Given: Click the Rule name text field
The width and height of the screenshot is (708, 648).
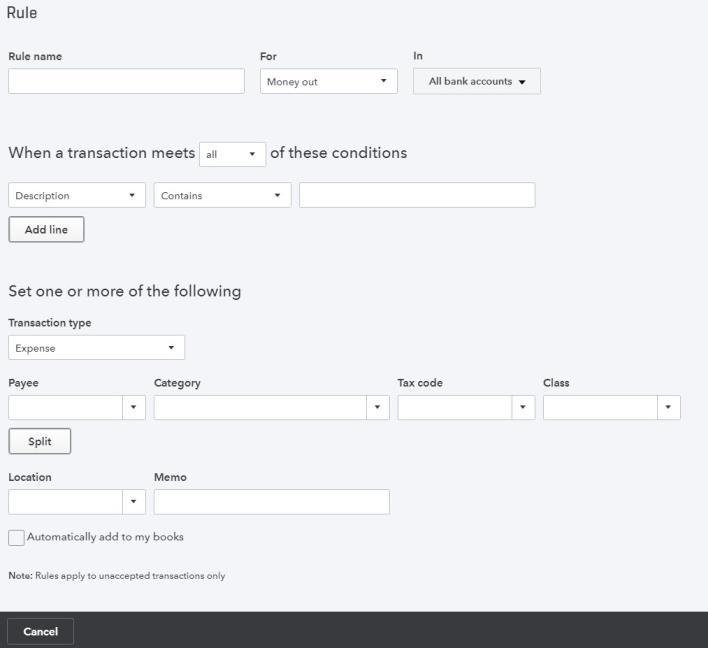Looking at the screenshot, I should (x=126, y=81).
